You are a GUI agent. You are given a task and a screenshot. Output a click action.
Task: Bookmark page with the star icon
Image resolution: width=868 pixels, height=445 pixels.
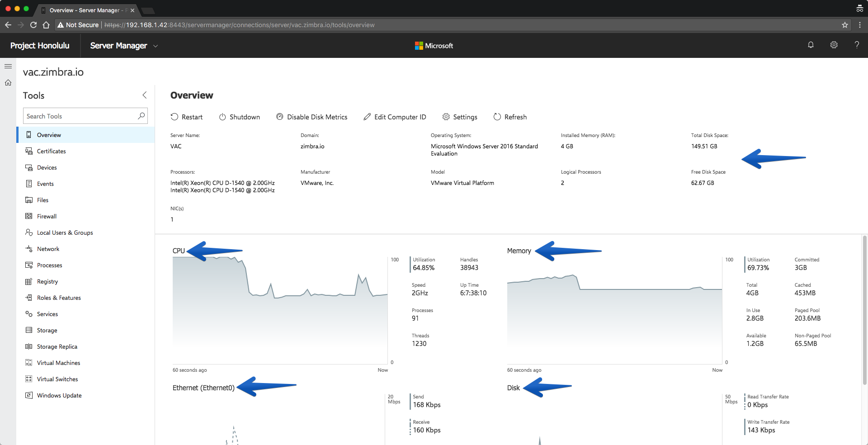point(844,25)
